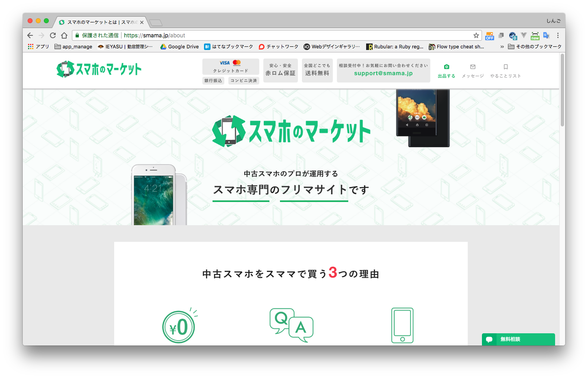The height and width of the screenshot is (378, 588).
Task: Click the Vue.js devtools extension icon
Action: click(x=524, y=35)
